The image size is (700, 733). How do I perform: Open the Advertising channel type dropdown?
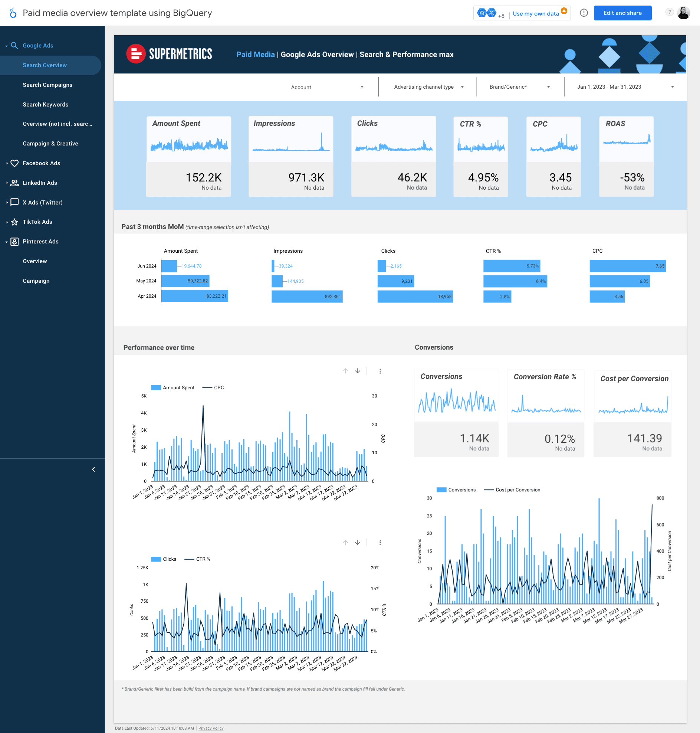(x=462, y=87)
